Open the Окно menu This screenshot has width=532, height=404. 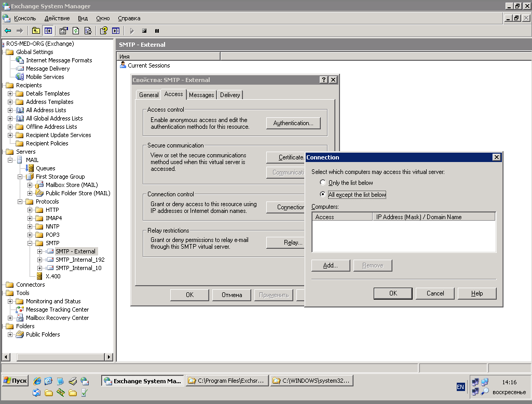point(103,18)
